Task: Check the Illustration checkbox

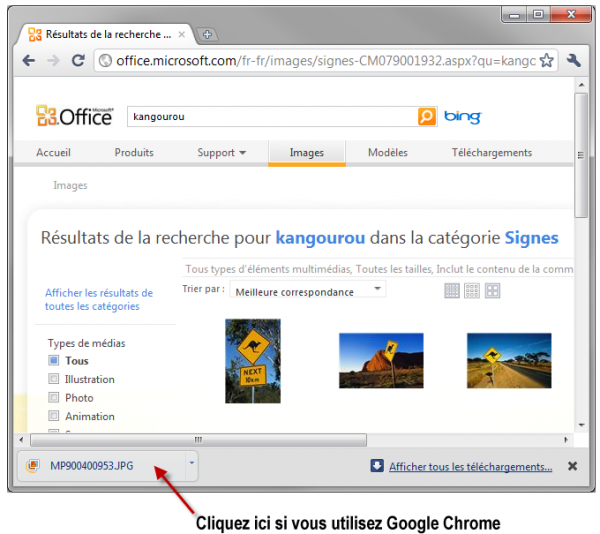Action: (x=54, y=379)
